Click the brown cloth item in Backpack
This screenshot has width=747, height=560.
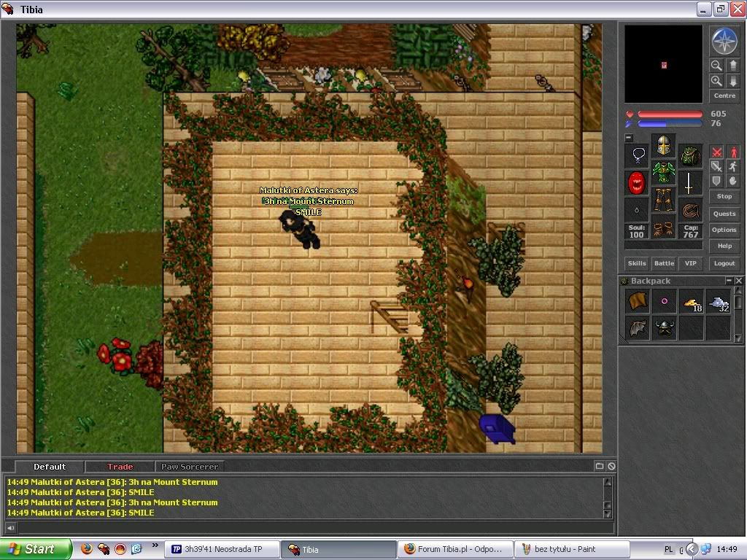[638, 301]
